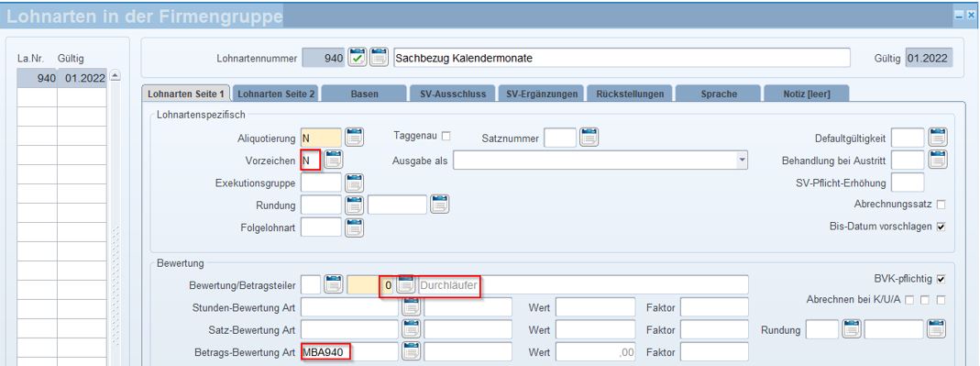
Task: Open the Rückstellungen tab
Action: (x=630, y=94)
